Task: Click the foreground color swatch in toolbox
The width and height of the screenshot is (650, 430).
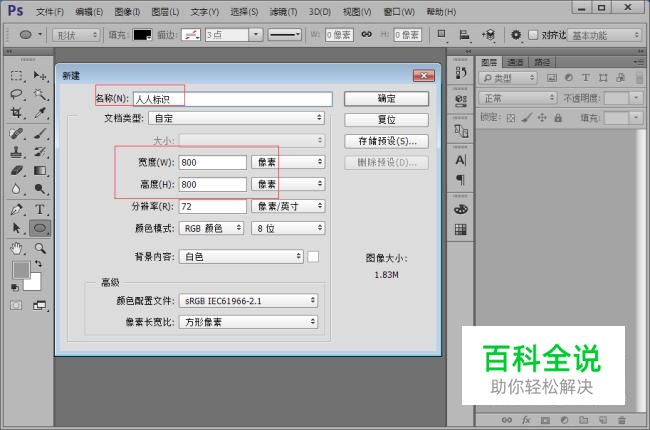Action: 21,270
